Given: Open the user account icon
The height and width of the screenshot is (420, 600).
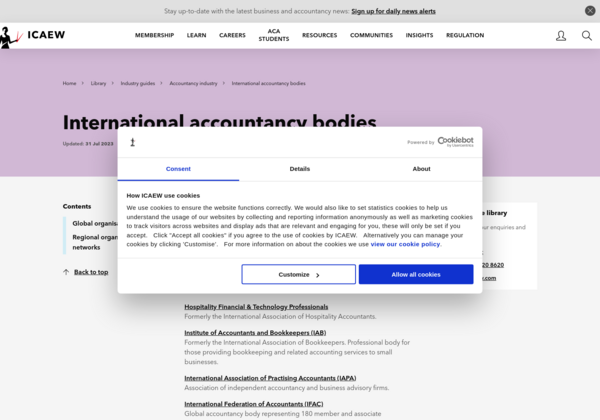Looking at the screenshot, I should click(x=561, y=36).
